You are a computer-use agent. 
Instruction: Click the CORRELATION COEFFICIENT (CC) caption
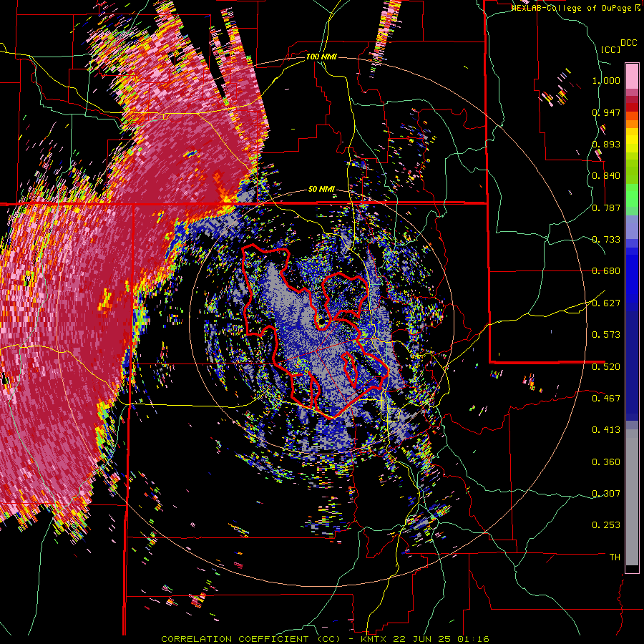(x=250, y=639)
